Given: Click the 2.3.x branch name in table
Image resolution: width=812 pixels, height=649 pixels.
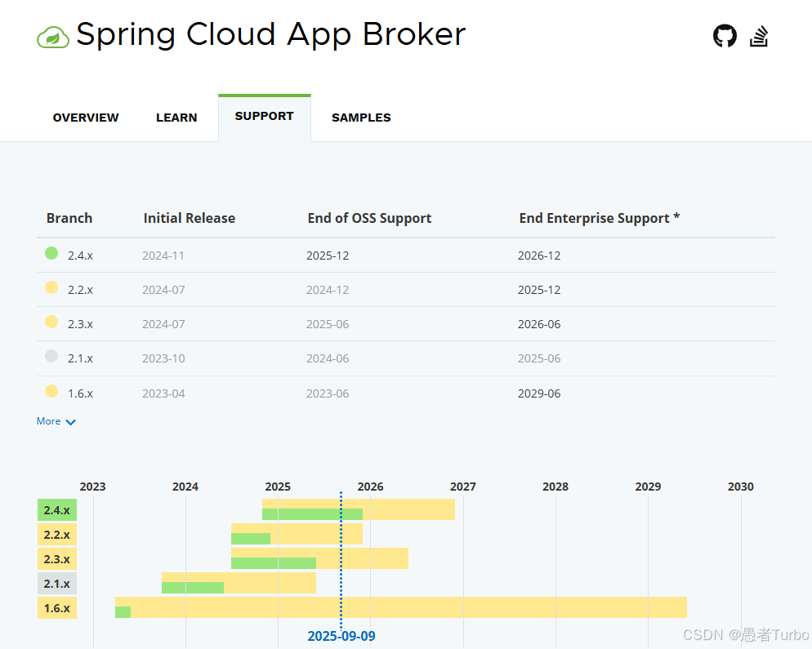Looking at the screenshot, I should point(80,325).
